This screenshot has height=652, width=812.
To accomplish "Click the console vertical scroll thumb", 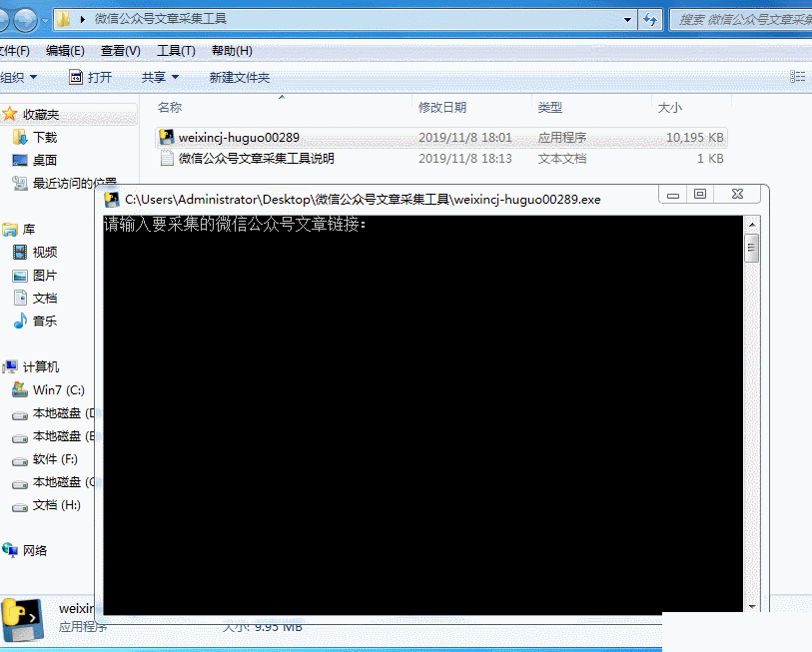I will tap(752, 248).
